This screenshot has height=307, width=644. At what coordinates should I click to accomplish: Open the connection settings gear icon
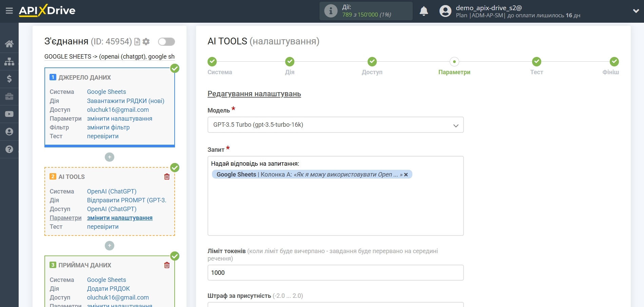[146, 42]
